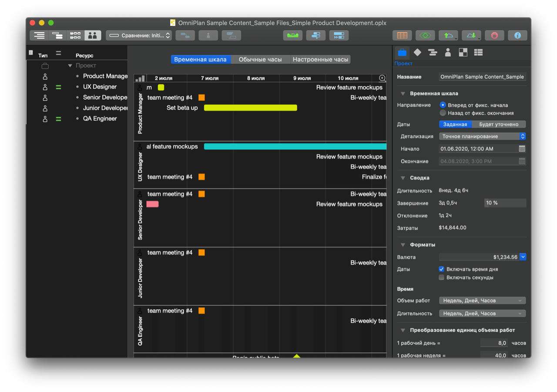This screenshot has width=557, height=392.
Task: Click the notes column header icon
Action: 31,53
